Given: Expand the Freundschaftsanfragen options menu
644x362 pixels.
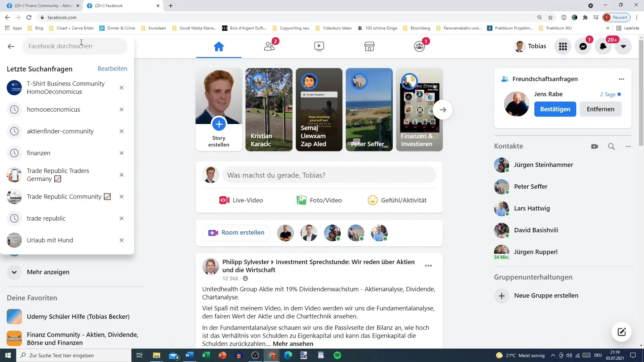Looking at the screenshot, I should click(x=622, y=79).
